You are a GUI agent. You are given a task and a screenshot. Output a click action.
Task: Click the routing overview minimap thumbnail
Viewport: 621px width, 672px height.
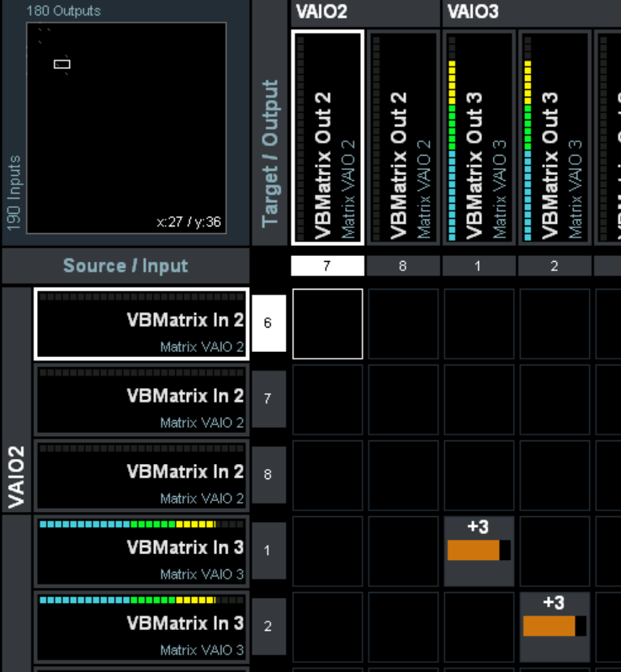[126, 127]
